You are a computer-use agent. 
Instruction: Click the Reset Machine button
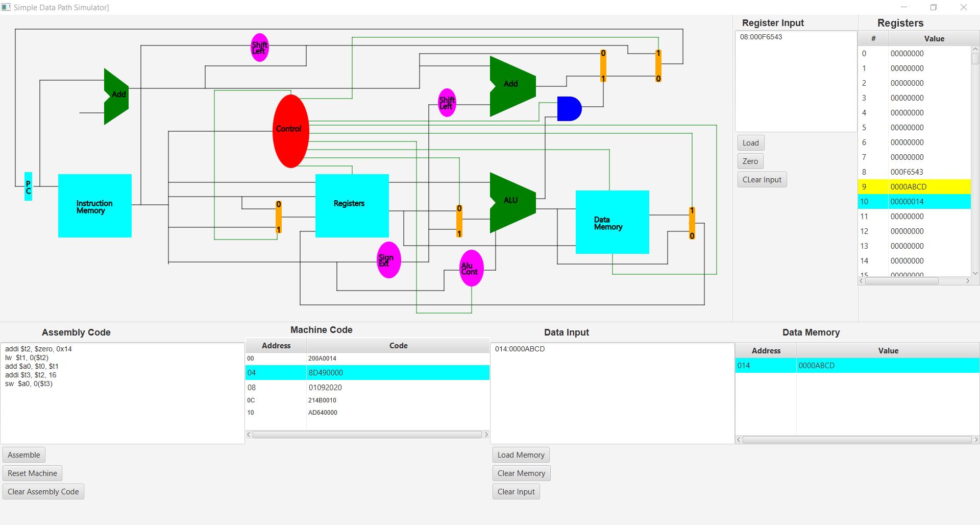32,473
